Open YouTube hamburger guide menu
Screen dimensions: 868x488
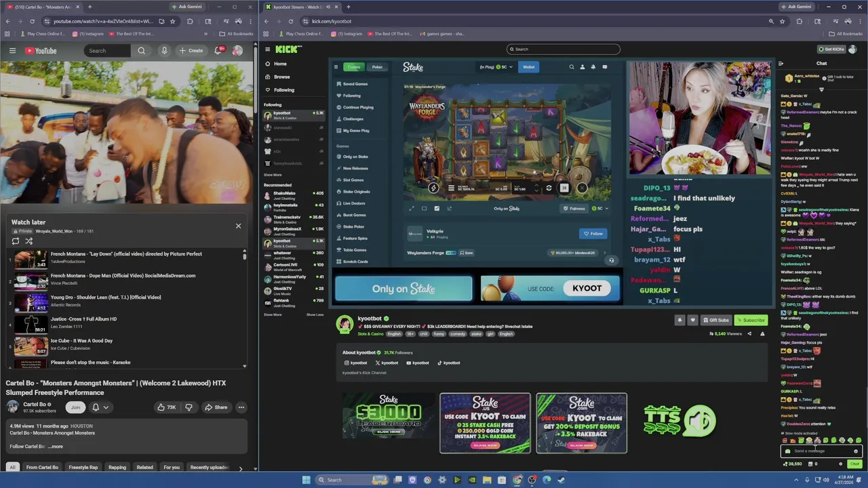[12, 51]
